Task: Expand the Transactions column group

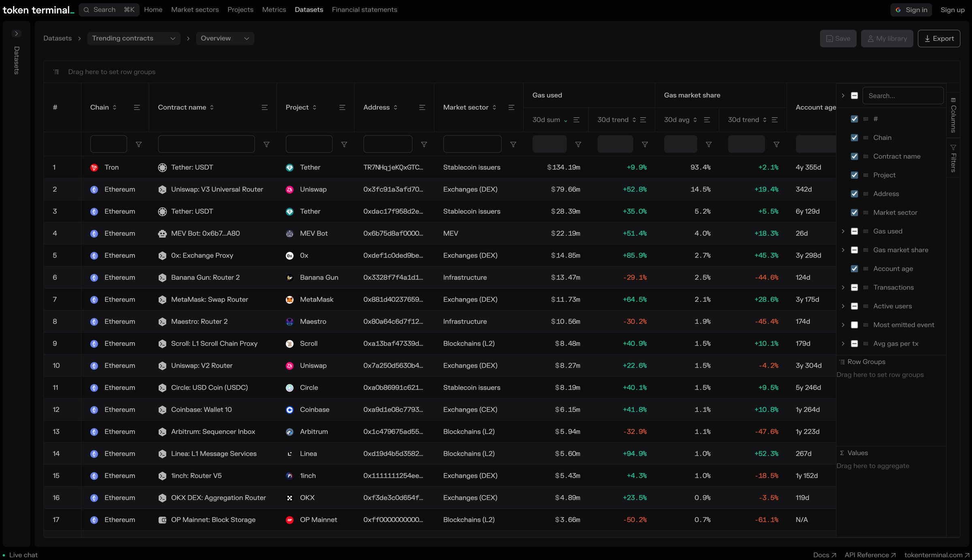Action: pos(843,287)
